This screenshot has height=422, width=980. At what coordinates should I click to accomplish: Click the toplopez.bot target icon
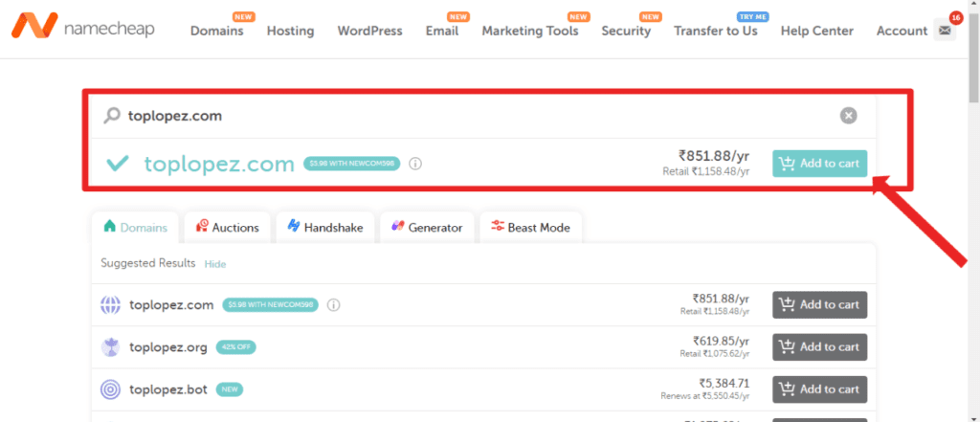[x=111, y=389]
